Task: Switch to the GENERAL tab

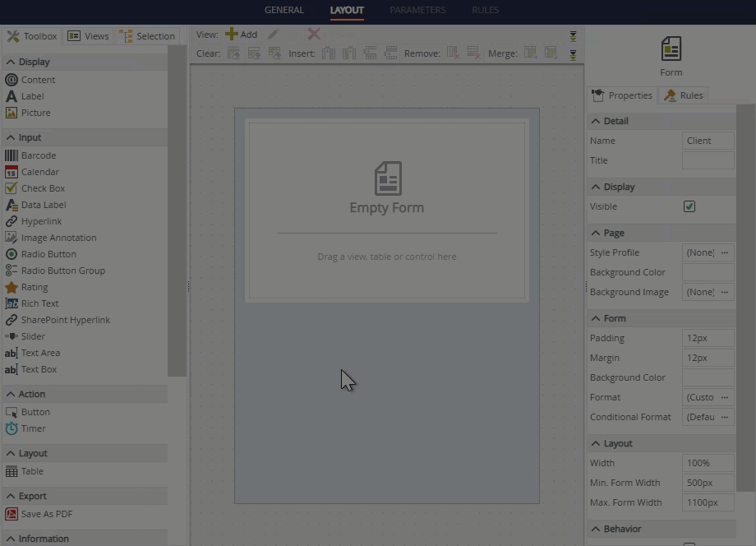Action: click(x=283, y=10)
